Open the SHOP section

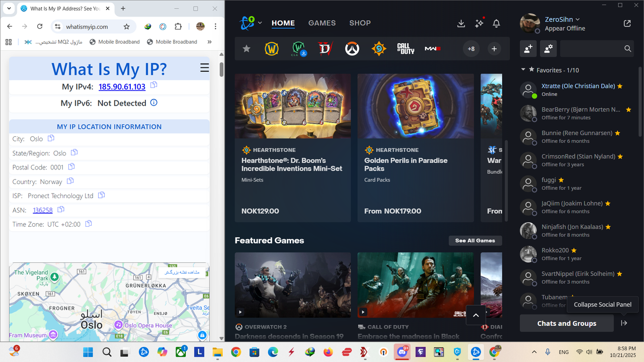pyautogui.click(x=360, y=23)
